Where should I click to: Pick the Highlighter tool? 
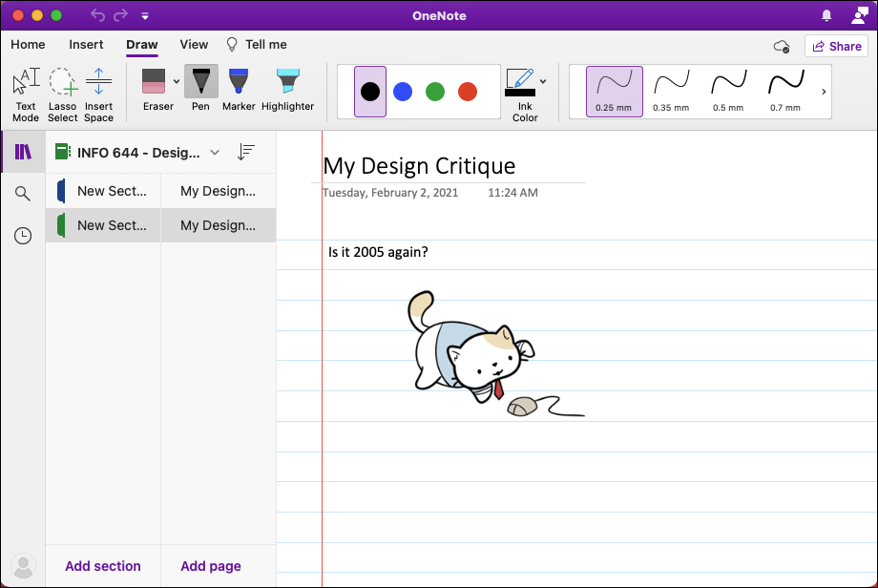(288, 90)
